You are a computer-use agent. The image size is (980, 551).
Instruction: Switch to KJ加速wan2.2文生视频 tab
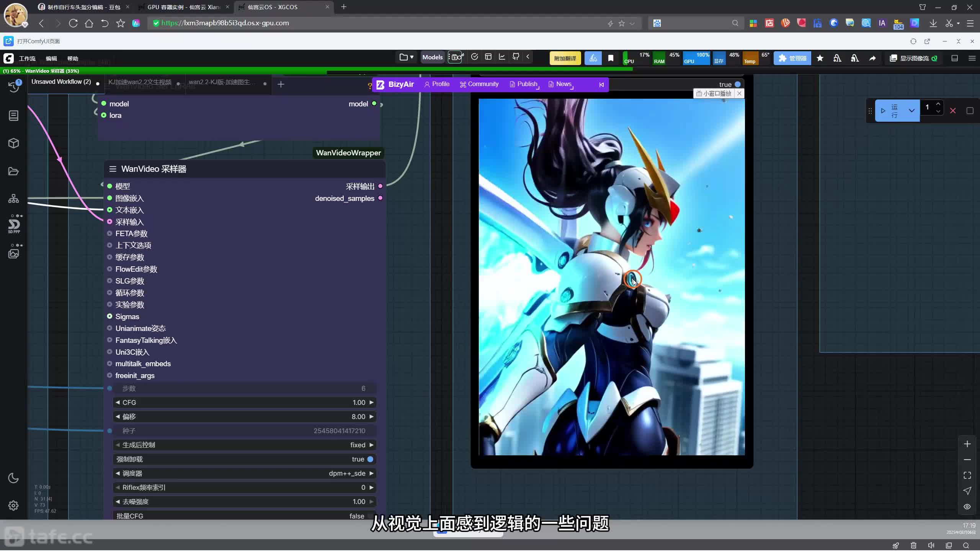point(140,82)
